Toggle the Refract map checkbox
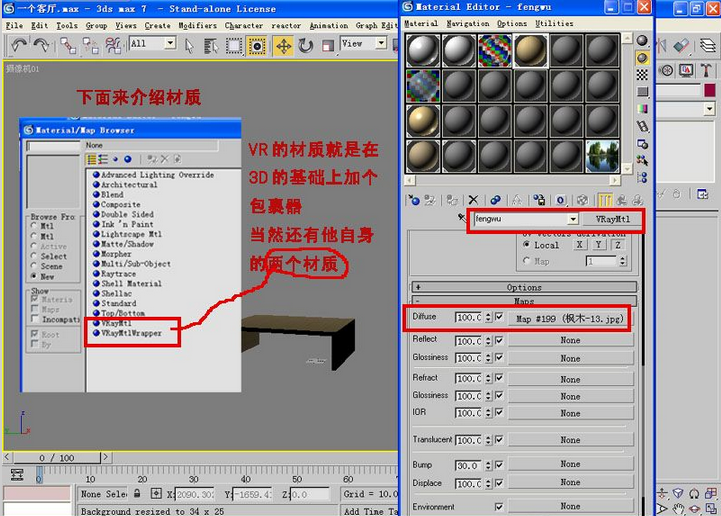Screen dimensions: 721x516 (x=499, y=378)
